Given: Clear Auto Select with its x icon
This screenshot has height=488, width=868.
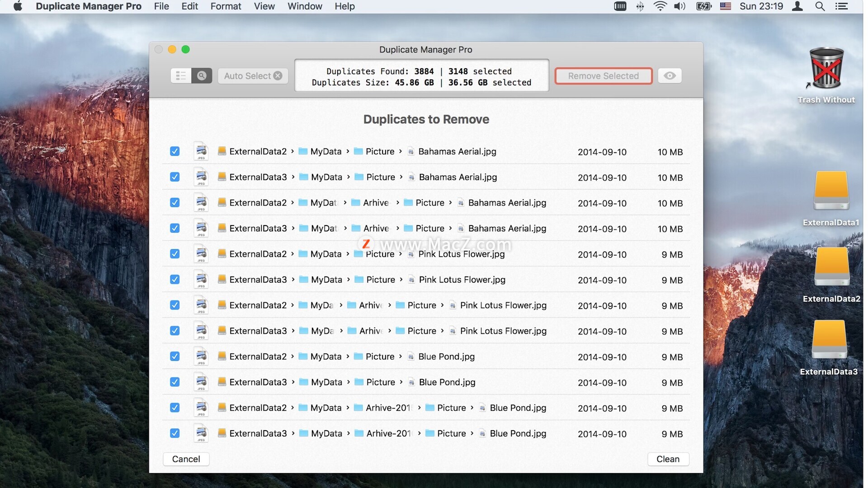Looking at the screenshot, I should point(278,76).
